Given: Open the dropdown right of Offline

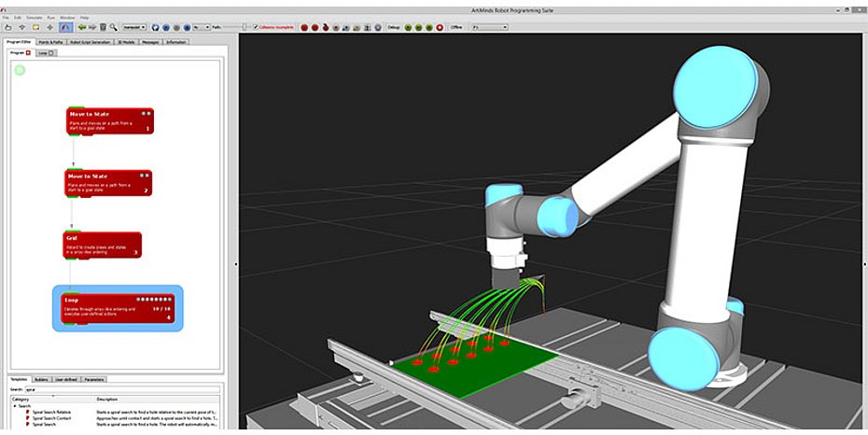Looking at the screenshot, I should 489,27.
